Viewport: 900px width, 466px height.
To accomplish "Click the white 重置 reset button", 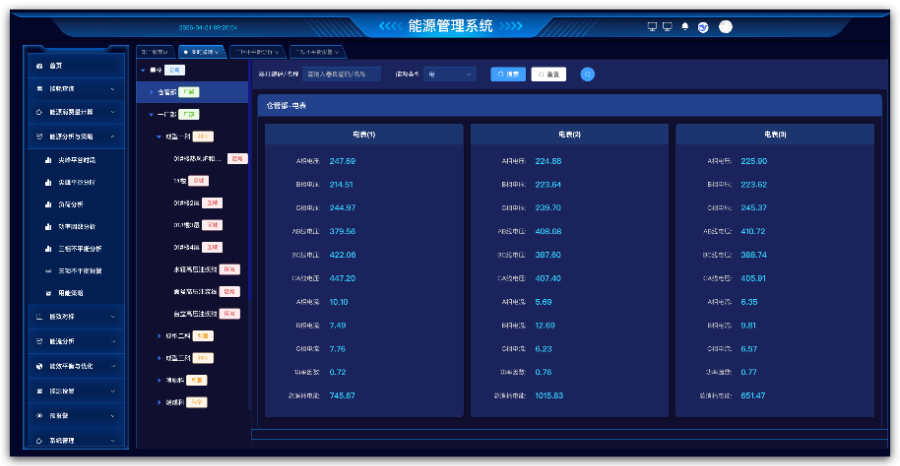I will [549, 74].
